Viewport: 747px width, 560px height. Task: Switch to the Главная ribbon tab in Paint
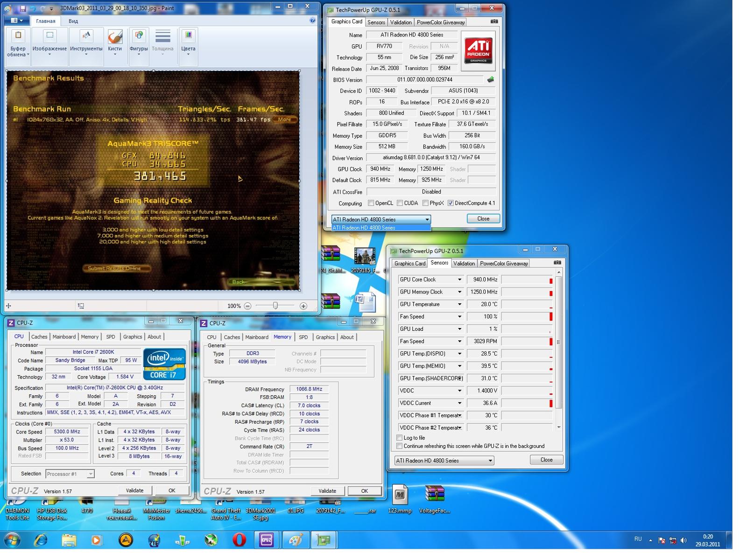click(46, 21)
